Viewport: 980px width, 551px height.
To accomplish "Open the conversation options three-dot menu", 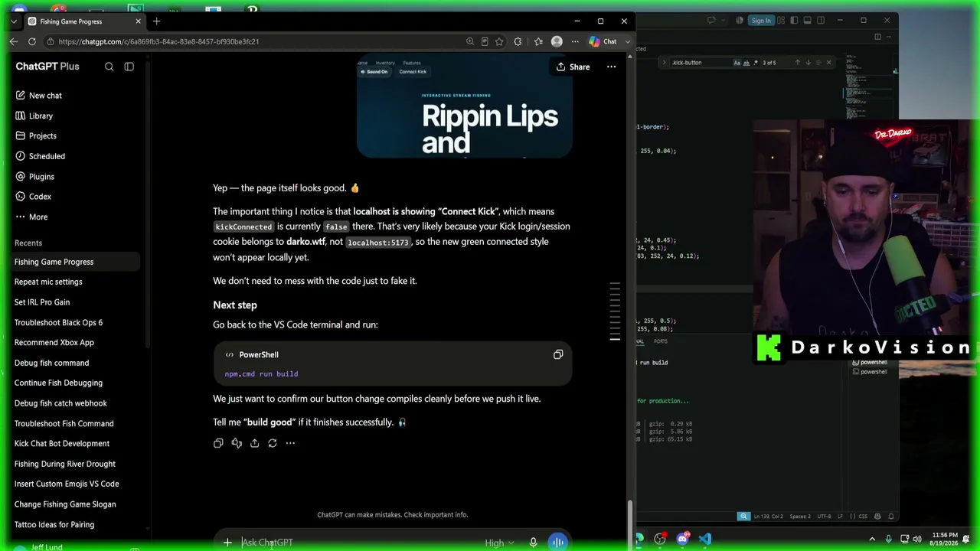I will point(611,67).
